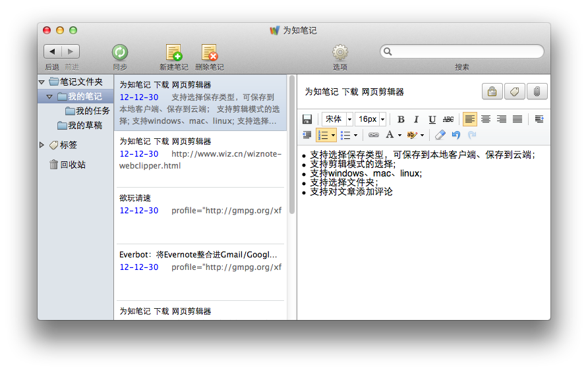
Task: Open the numbered list style dropdown arrow
Action: pos(333,135)
